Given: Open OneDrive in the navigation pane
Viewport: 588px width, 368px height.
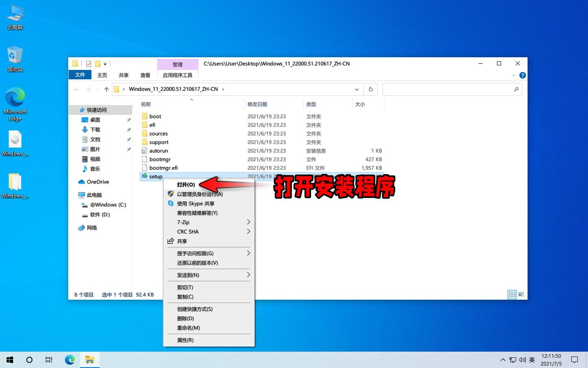Looking at the screenshot, I should pyautogui.click(x=98, y=182).
